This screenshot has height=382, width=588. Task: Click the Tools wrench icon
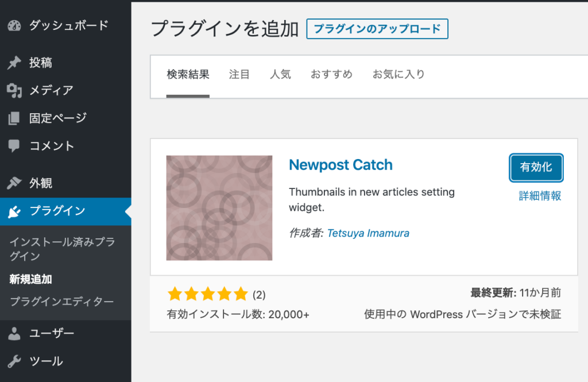(14, 361)
